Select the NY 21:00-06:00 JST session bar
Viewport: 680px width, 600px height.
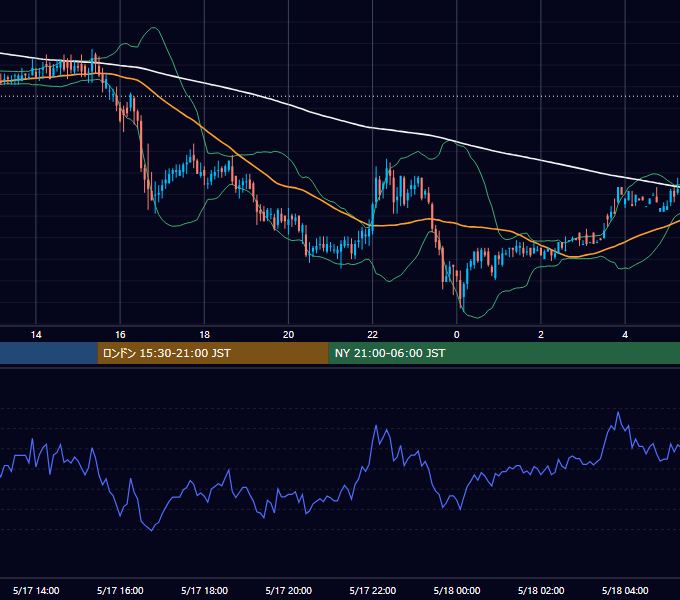[x=504, y=353]
